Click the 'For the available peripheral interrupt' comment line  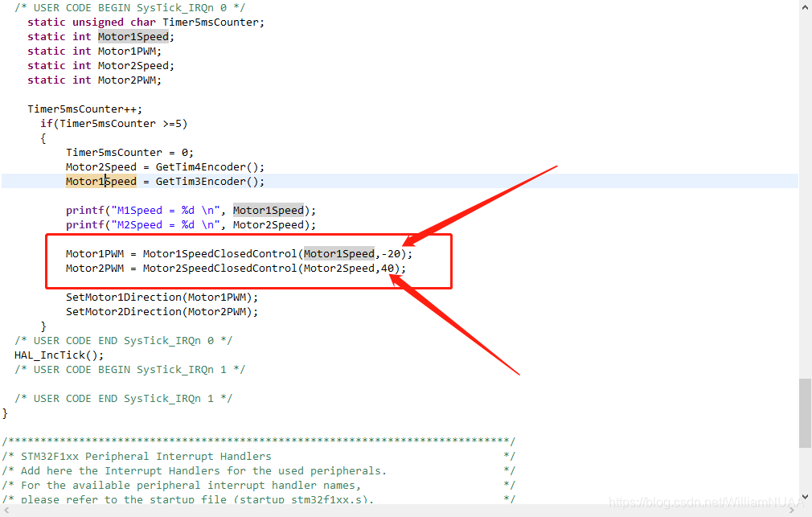[x=191, y=486]
